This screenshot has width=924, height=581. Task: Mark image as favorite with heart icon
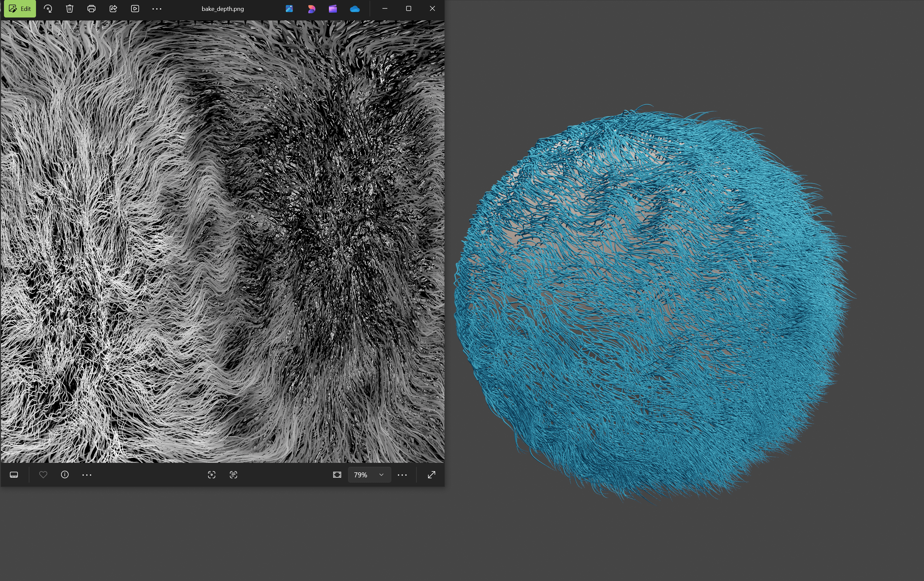tap(43, 475)
